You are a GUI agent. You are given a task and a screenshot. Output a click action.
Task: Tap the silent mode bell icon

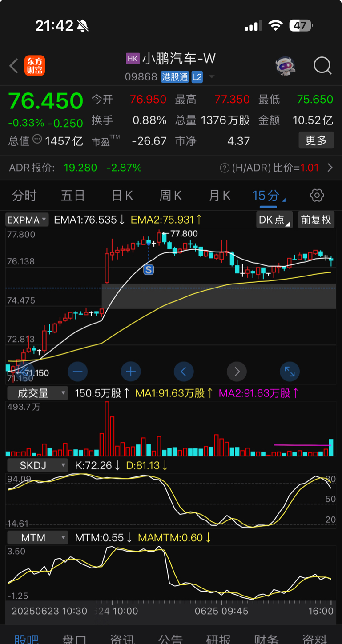(82, 26)
